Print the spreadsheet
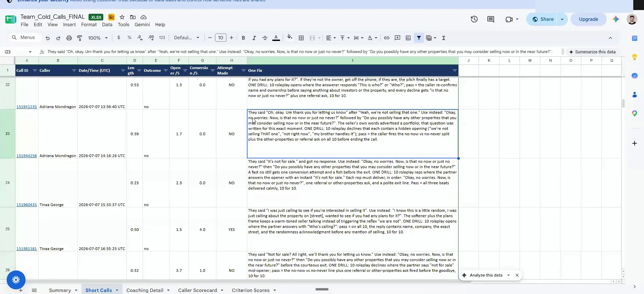 coord(69,38)
